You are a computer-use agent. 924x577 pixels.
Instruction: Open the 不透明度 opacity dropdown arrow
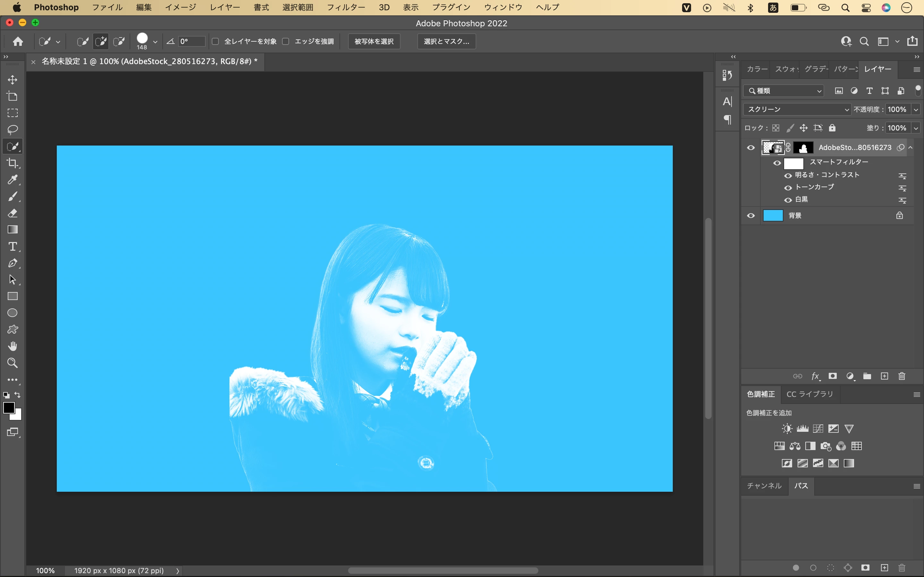[916, 110]
